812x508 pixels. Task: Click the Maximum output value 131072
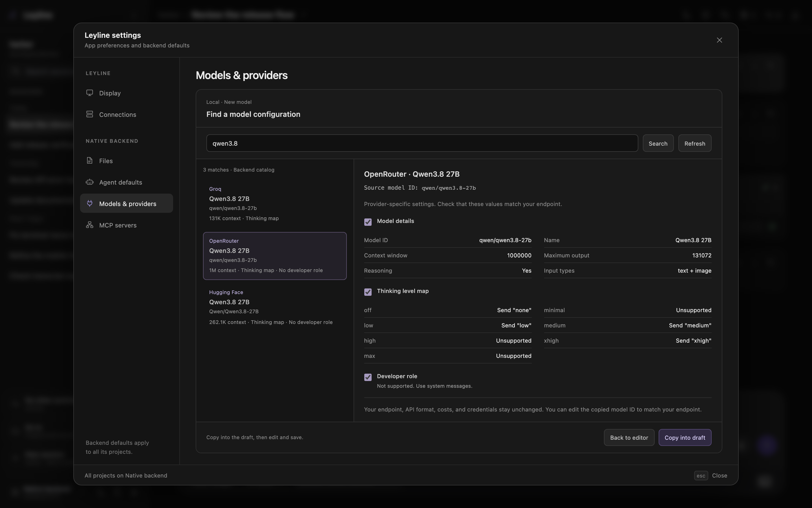[701, 255]
